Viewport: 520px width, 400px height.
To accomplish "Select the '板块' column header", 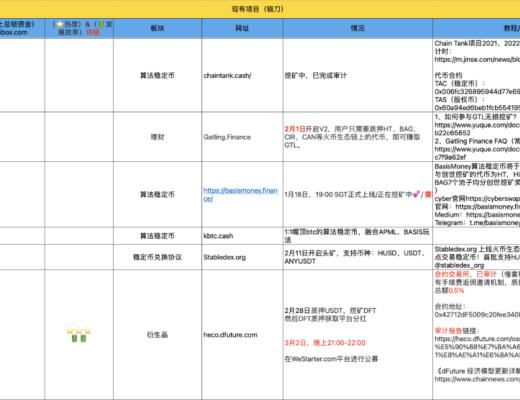I will (x=157, y=28).
